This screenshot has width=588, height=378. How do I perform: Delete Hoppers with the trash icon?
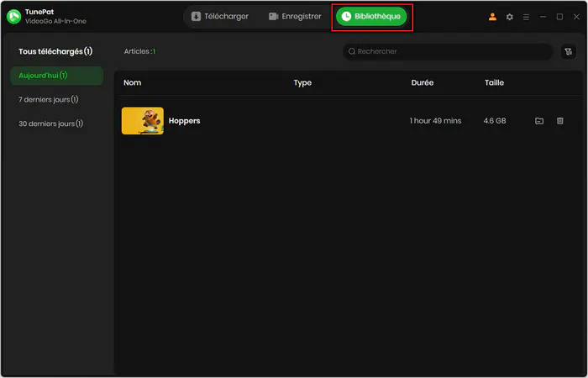pyautogui.click(x=560, y=121)
